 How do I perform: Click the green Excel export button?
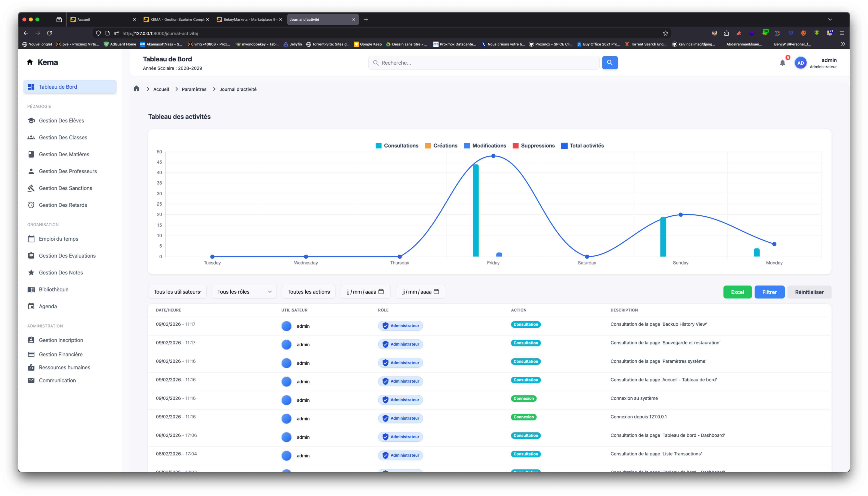point(737,292)
